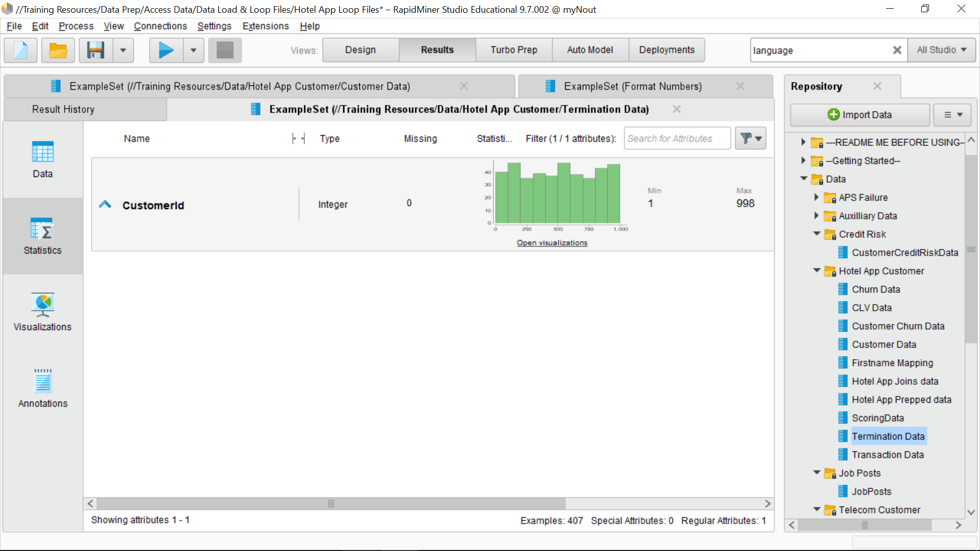Collapse the Job Posts folder
Image resolution: width=980 pixels, height=551 pixels.
click(x=817, y=472)
